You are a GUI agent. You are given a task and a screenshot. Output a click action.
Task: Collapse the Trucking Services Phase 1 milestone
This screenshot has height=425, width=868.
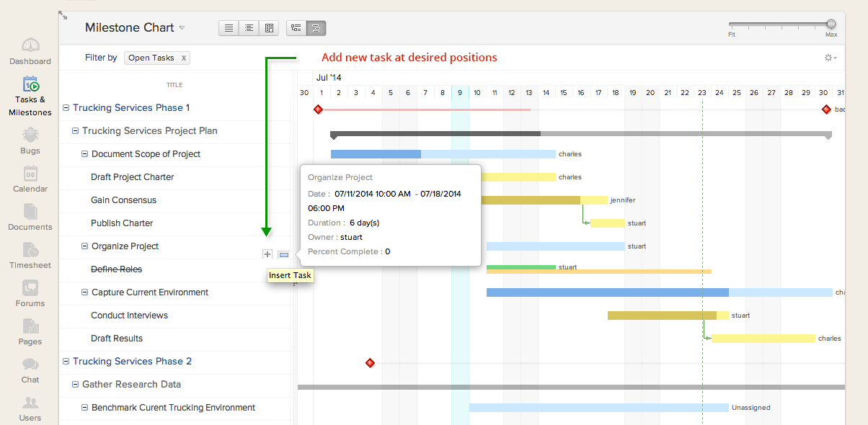pos(66,107)
